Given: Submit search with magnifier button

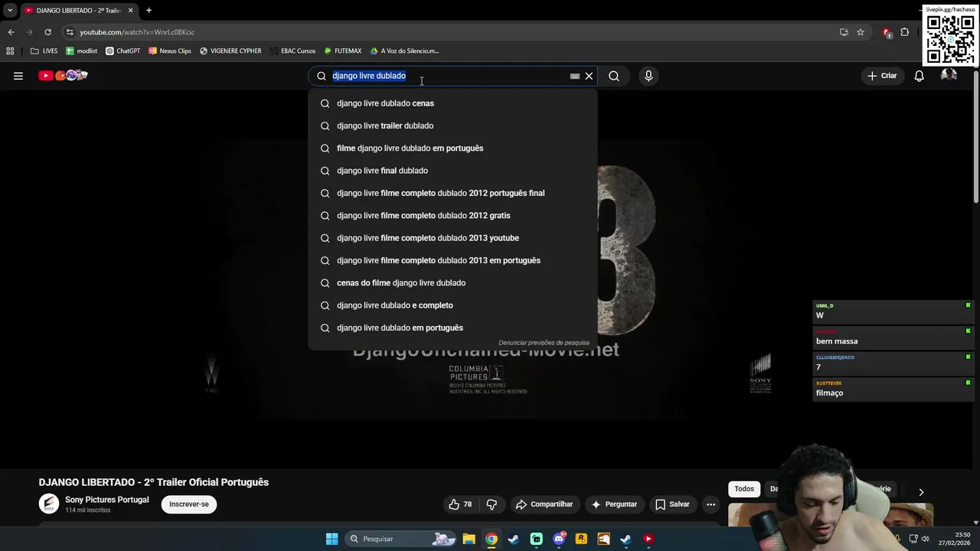Looking at the screenshot, I should [614, 76].
